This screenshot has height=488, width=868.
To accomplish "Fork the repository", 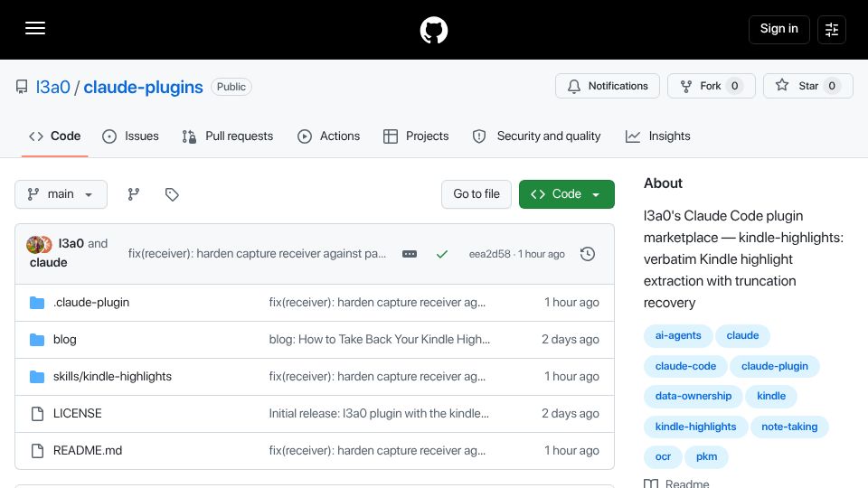I will point(711,86).
